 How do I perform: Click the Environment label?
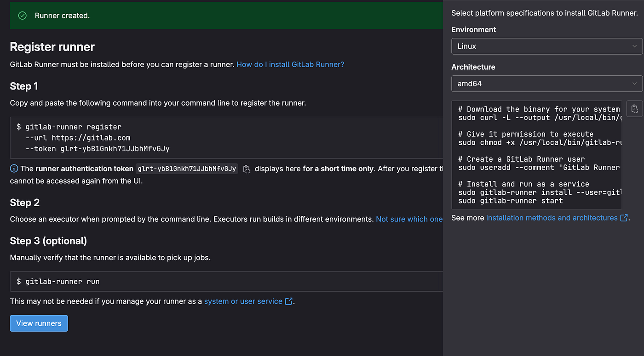pos(474,29)
